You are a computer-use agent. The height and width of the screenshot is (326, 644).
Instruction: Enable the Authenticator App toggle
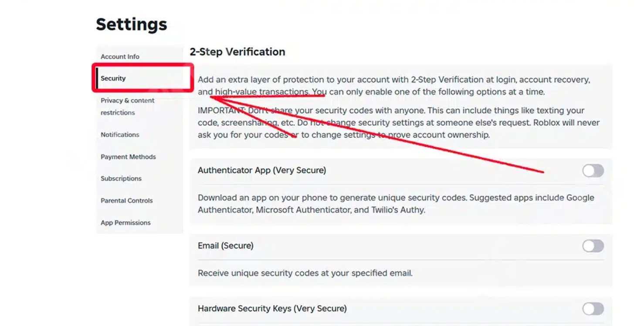(593, 171)
